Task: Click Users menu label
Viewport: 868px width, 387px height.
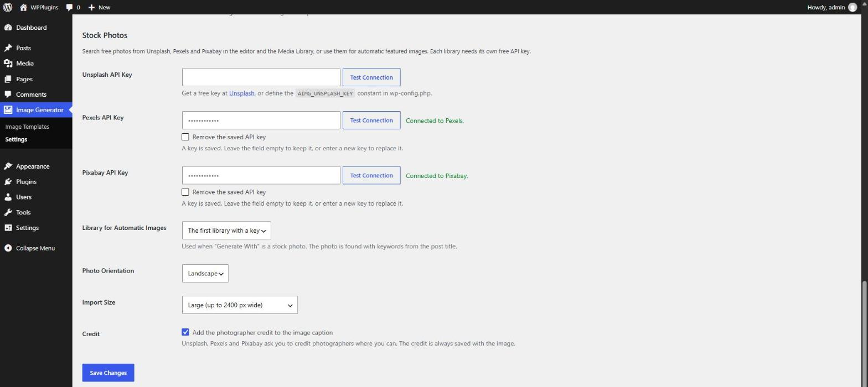Action: (x=24, y=197)
